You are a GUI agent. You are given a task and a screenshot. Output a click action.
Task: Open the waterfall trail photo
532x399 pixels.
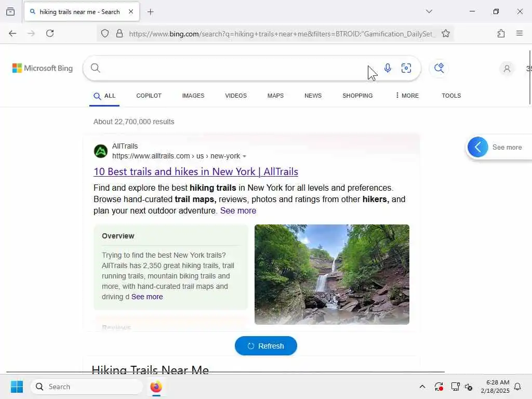click(332, 274)
